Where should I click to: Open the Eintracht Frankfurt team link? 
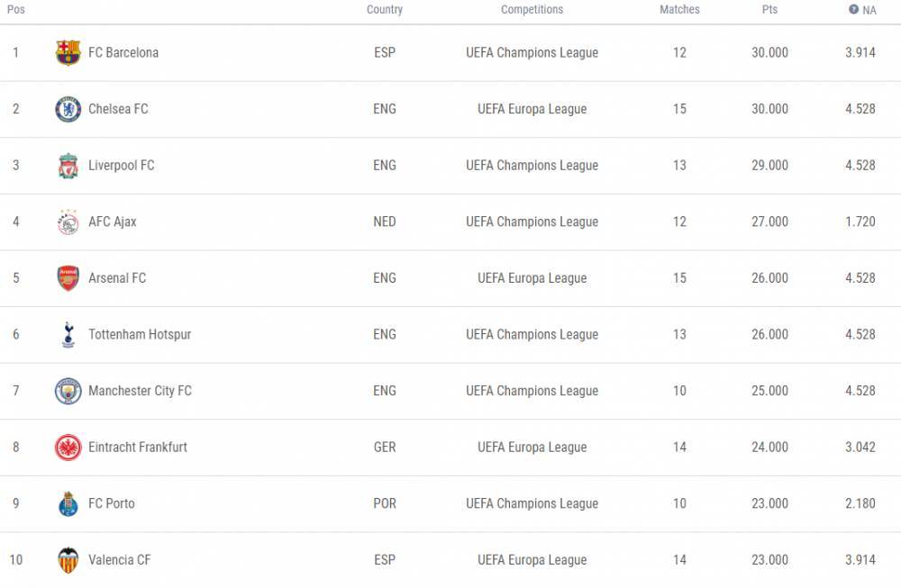click(138, 448)
